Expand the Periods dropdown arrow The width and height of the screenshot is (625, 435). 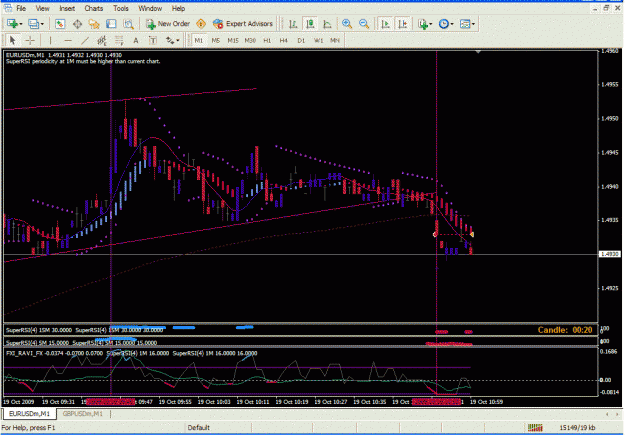click(x=452, y=24)
